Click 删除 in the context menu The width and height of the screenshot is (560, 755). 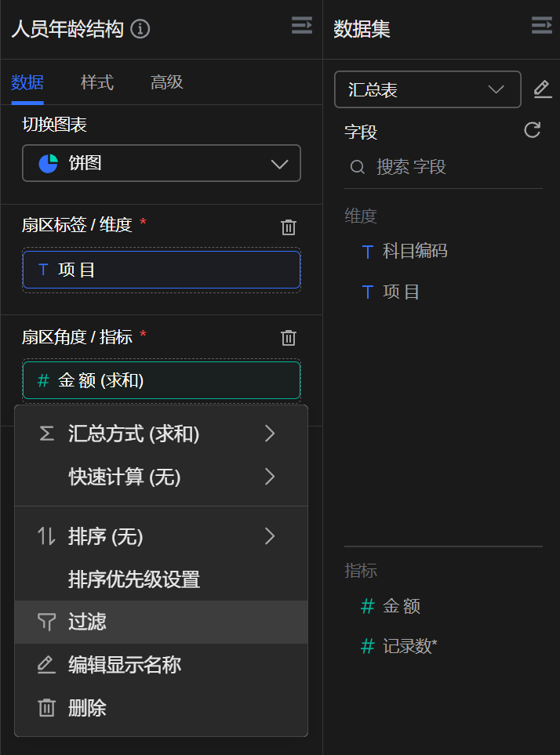pos(161,709)
